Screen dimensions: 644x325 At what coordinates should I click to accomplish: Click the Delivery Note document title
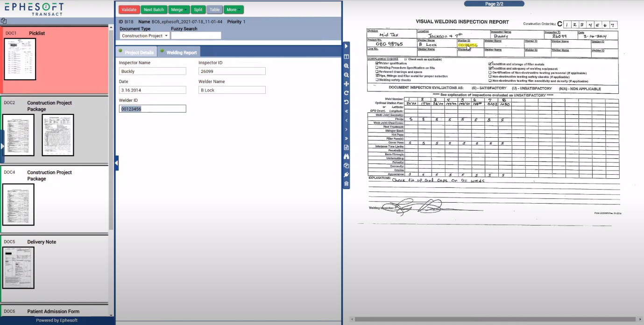coord(42,242)
